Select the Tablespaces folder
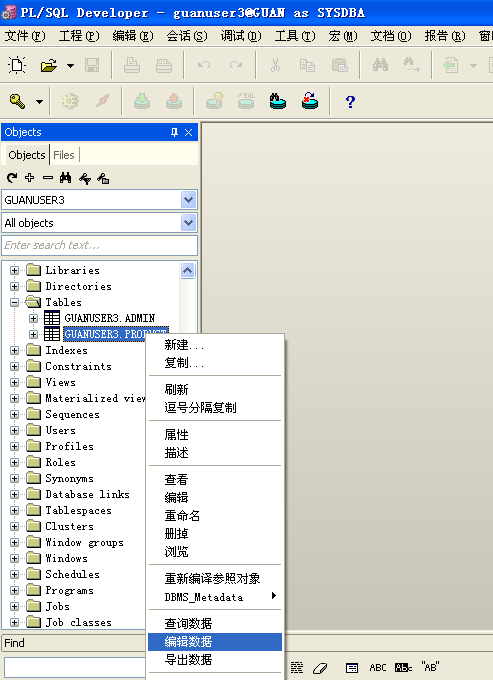Viewport: 493px width, 680px height. click(78, 510)
